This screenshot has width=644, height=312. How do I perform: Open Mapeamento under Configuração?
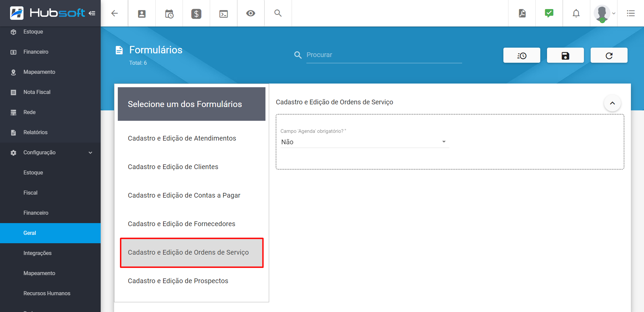[x=50, y=273]
